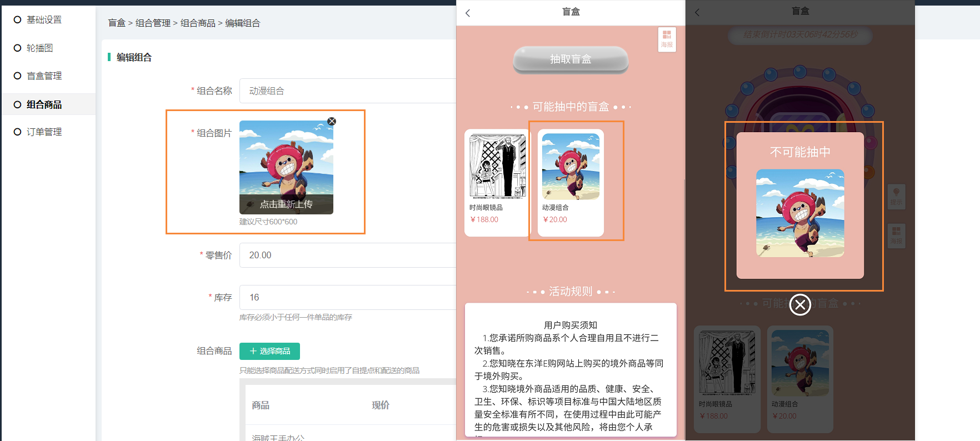Click the 不可能抽中 popup title
The height and width of the screenshot is (441, 980).
coord(800,152)
